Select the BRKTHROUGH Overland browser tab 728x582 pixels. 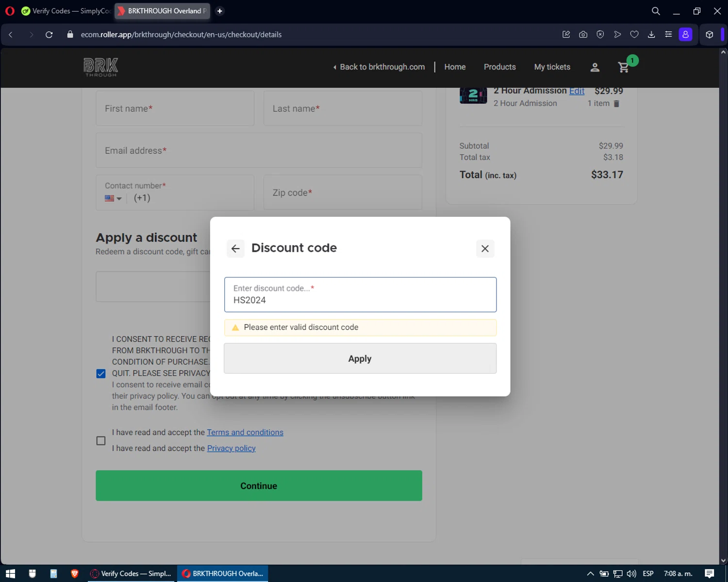[x=163, y=11]
